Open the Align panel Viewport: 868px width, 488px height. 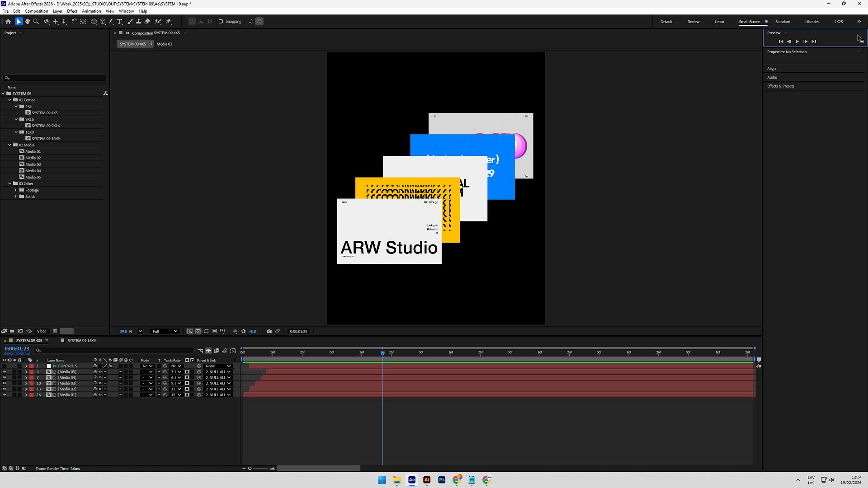pos(771,69)
